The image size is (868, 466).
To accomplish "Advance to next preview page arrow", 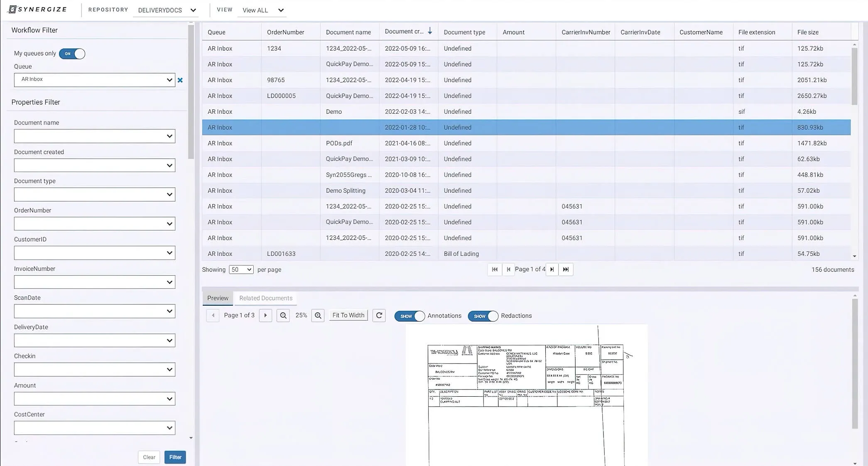I will (265, 315).
